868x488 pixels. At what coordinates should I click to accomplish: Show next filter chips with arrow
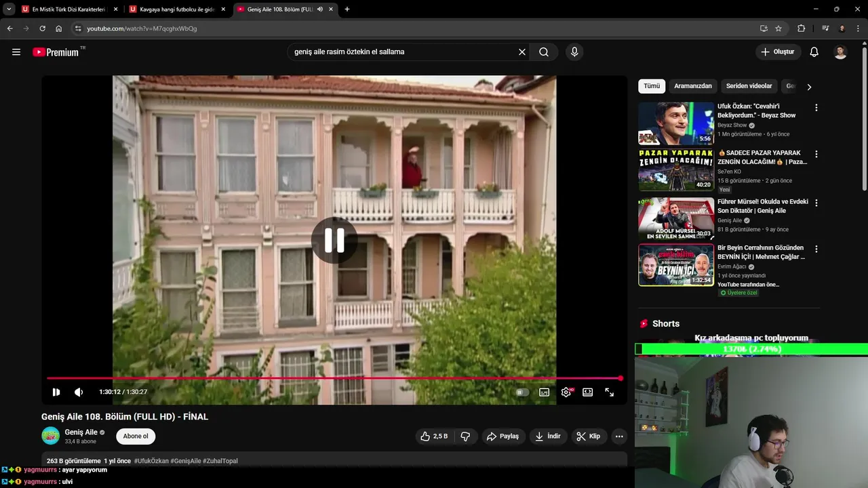point(809,87)
